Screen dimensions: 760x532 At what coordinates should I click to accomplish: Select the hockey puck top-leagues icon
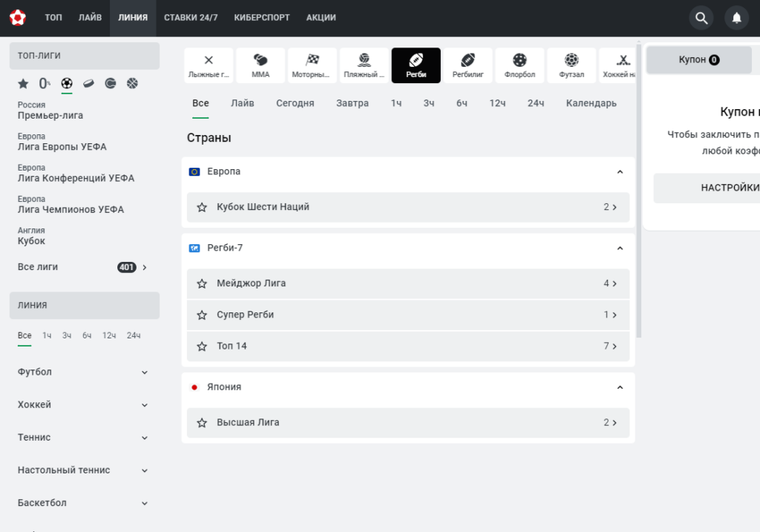point(88,84)
